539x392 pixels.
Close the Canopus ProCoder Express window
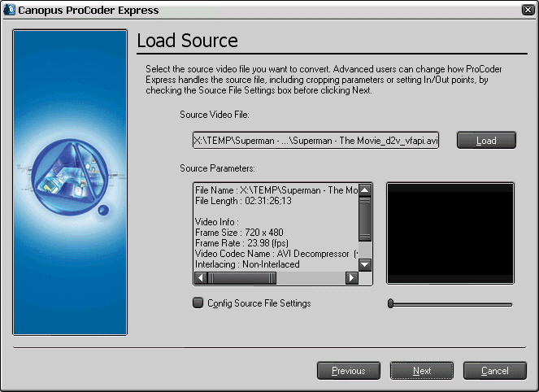tap(526, 11)
